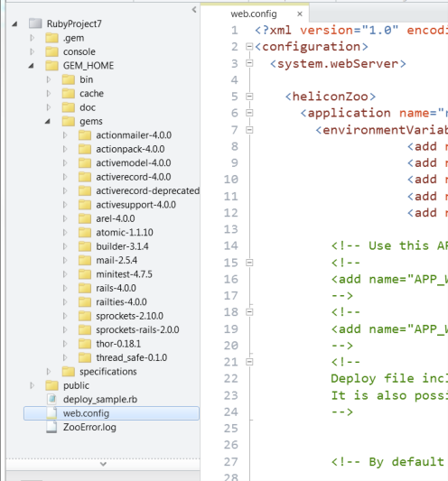
Task: Fold the system.webServer element on line 3
Action: pos(249,63)
